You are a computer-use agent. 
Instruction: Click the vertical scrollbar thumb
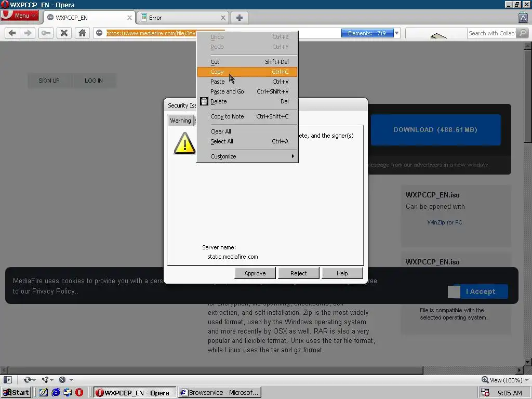point(527,96)
